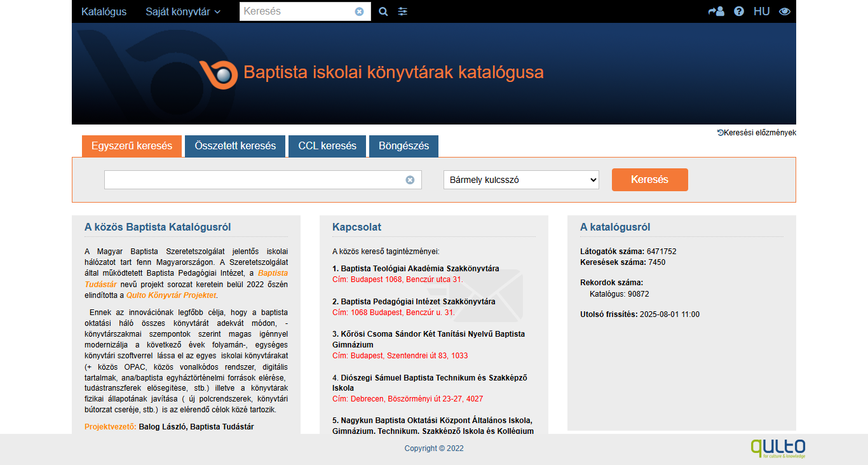Click Baptista iskolai könyvtárak katalógusa title

393,72
